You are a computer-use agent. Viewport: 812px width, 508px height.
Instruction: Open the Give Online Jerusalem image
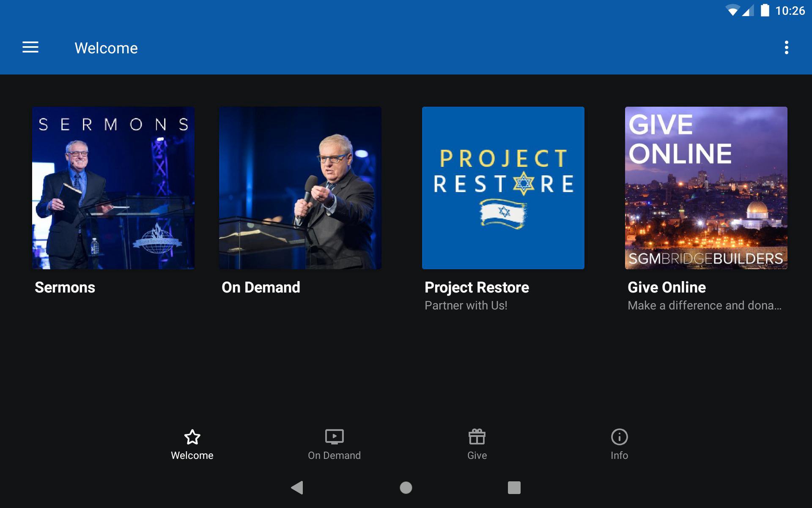[706, 188]
